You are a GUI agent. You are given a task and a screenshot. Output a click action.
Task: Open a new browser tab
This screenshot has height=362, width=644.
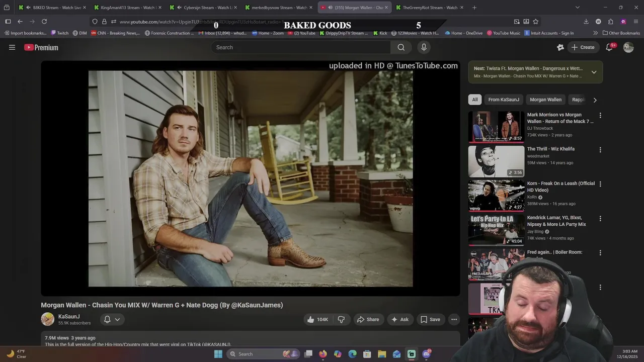(474, 8)
